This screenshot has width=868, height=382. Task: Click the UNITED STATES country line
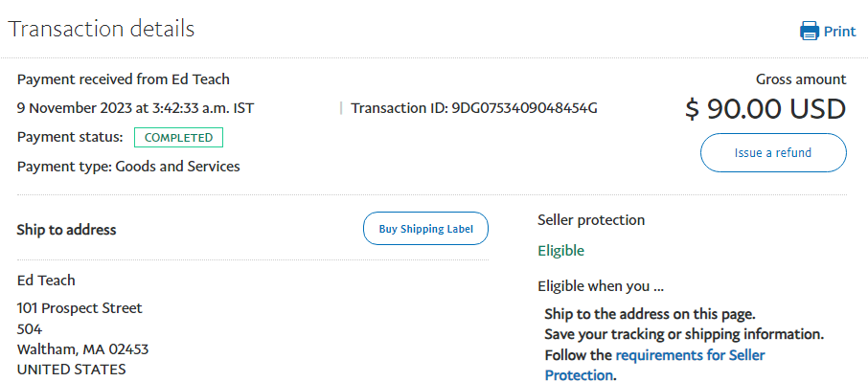(x=72, y=370)
